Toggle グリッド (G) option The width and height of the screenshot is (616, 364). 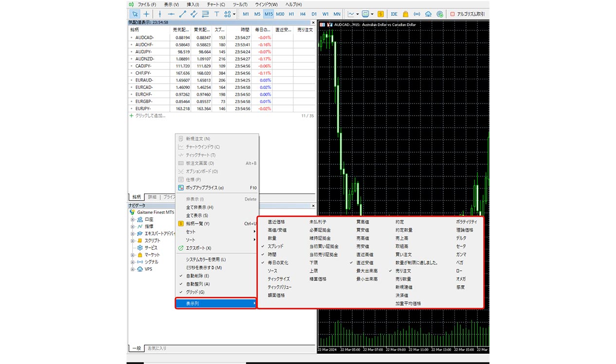coord(217,292)
